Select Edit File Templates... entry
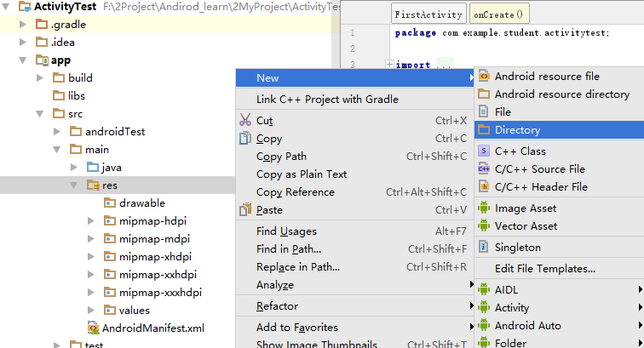644x348 pixels. coord(559,268)
